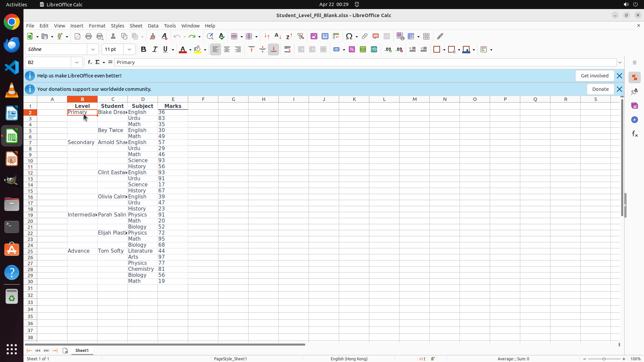The image size is (644, 362).
Task: Toggle Wrap Text option
Action: 287,50
